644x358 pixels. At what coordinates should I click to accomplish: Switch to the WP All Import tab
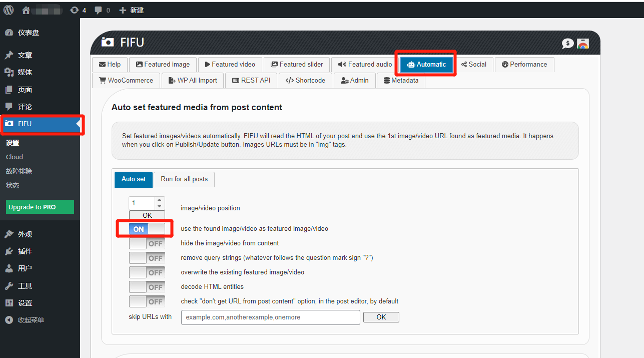(193, 80)
